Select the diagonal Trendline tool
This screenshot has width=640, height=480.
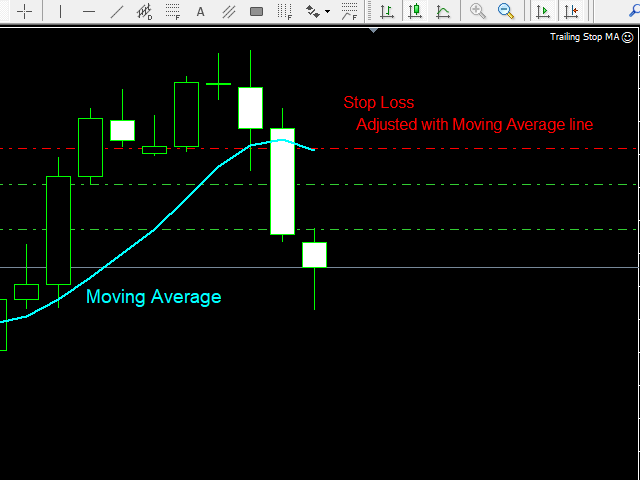[x=117, y=11]
